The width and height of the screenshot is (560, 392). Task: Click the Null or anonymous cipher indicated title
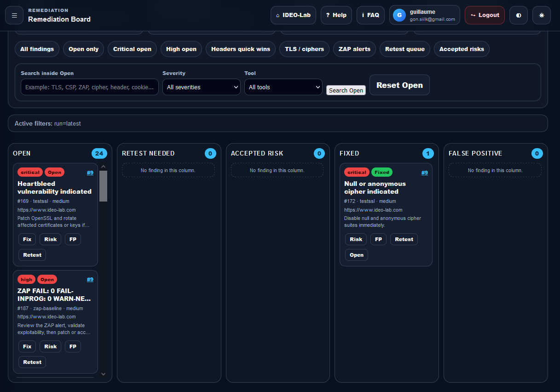(x=375, y=188)
